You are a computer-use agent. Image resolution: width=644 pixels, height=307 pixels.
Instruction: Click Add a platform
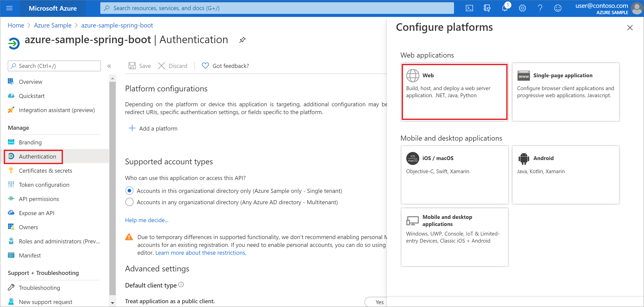[x=158, y=128]
